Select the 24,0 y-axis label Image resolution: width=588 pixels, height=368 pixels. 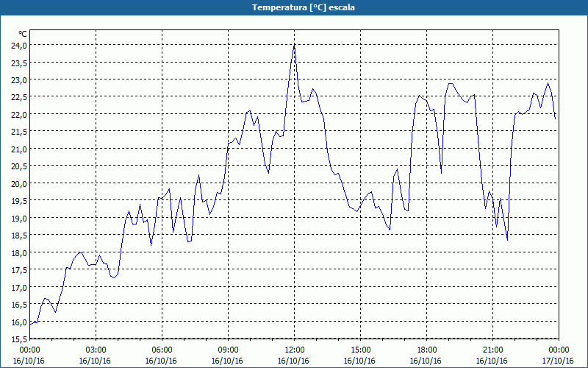(19, 46)
